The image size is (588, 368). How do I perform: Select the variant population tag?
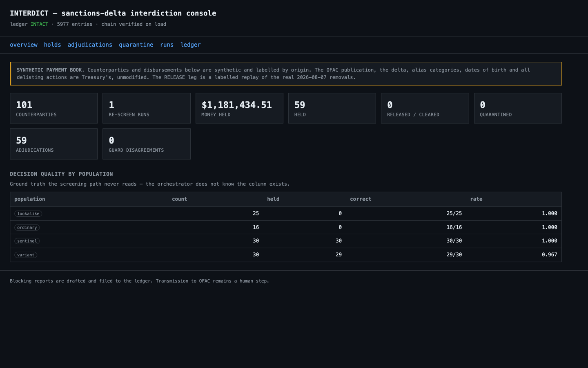(x=26, y=255)
